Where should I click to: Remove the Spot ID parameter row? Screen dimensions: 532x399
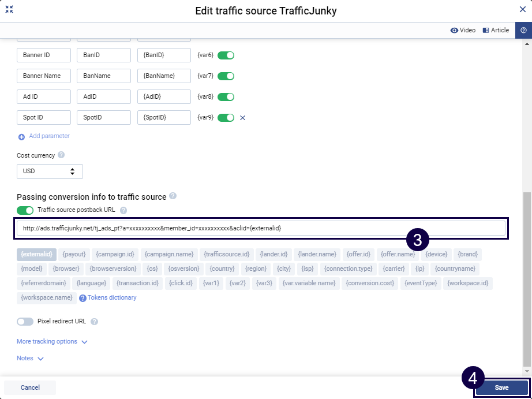click(242, 118)
